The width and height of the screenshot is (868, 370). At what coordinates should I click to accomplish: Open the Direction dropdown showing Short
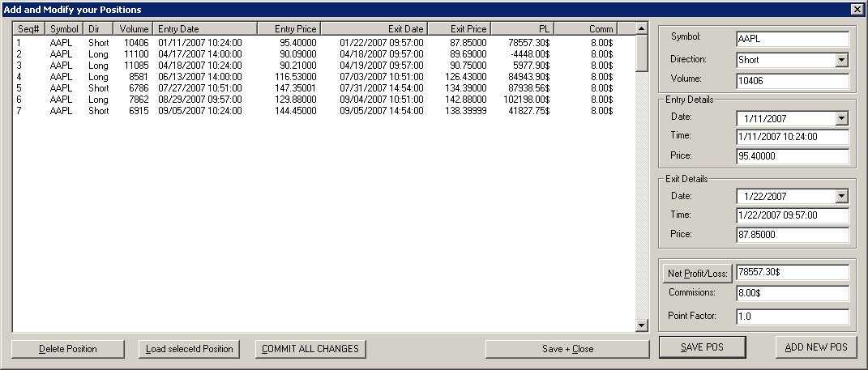click(x=841, y=60)
